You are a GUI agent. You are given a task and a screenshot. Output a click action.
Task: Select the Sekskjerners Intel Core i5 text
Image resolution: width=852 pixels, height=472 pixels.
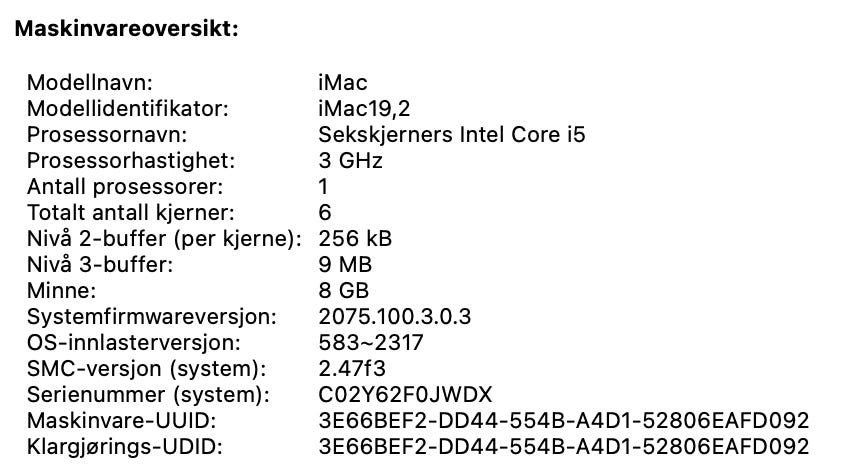click(x=452, y=135)
